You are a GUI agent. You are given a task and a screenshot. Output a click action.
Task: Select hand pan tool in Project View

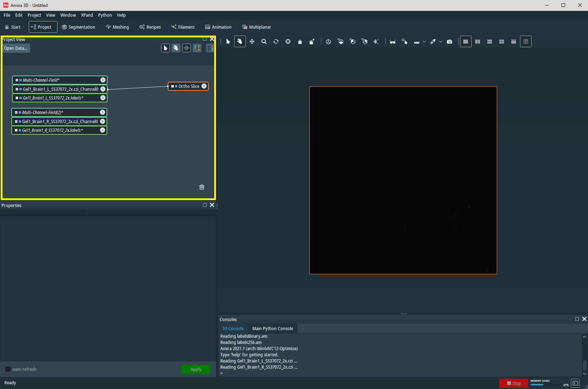pos(176,48)
